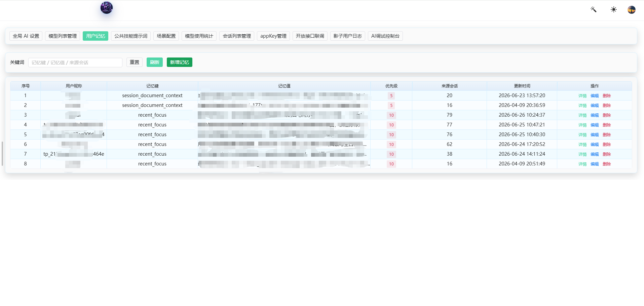Open 影子用户日志 tab
This screenshot has height=306, width=644.
[x=348, y=36]
